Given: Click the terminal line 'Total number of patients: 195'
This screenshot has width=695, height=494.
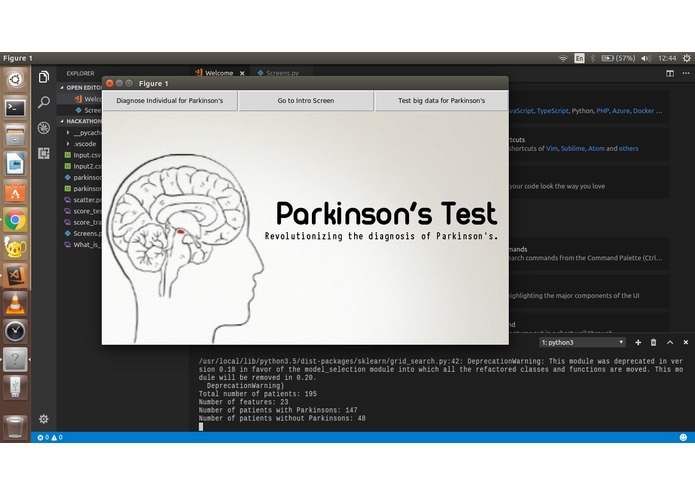Looking at the screenshot, I should pyautogui.click(x=258, y=394).
